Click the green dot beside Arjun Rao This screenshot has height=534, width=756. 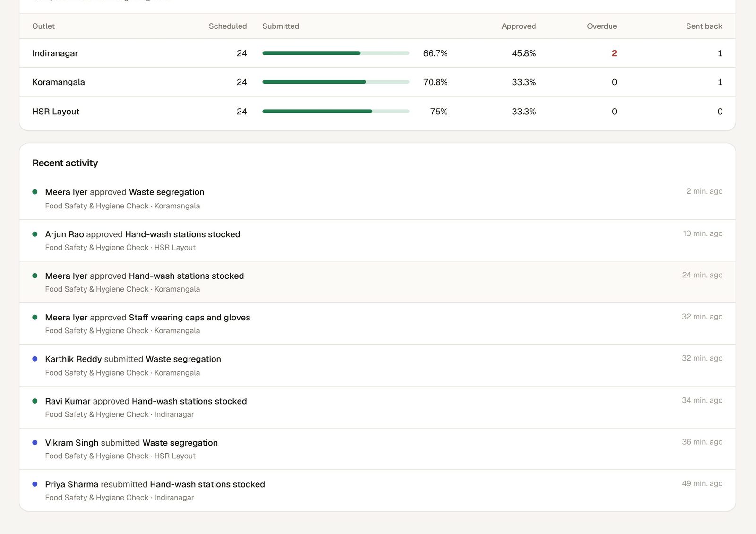35,234
